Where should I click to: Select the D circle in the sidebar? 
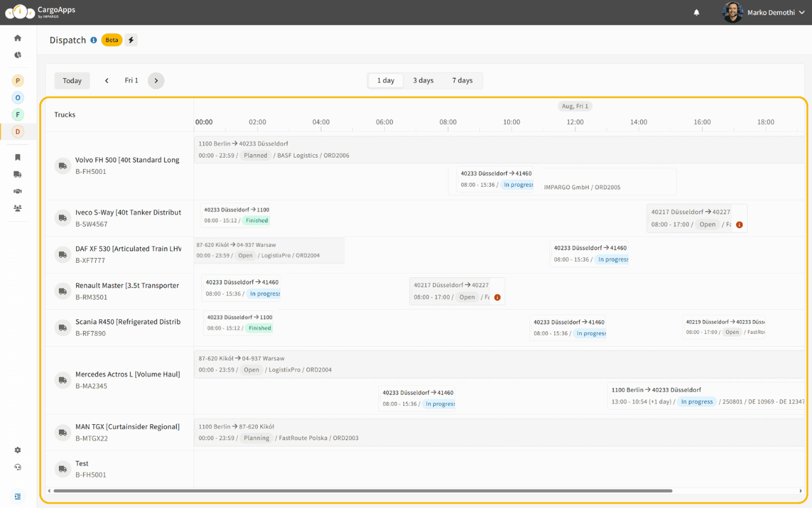click(18, 131)
